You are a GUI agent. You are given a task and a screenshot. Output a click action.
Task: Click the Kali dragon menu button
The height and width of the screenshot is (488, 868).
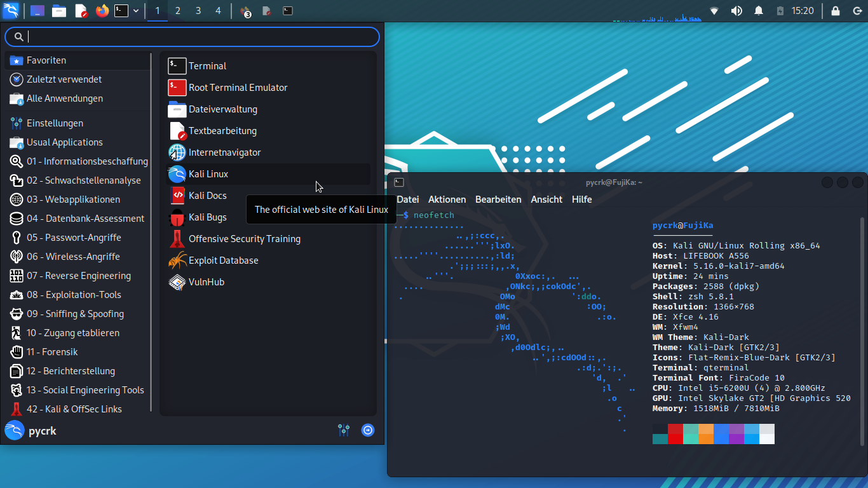[11, 11]
